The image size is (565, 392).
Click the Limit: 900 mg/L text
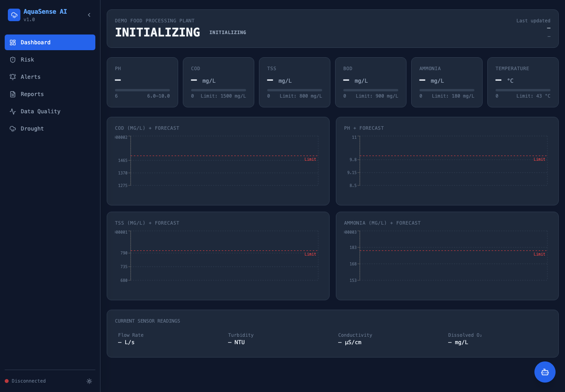tap(377, 96)
